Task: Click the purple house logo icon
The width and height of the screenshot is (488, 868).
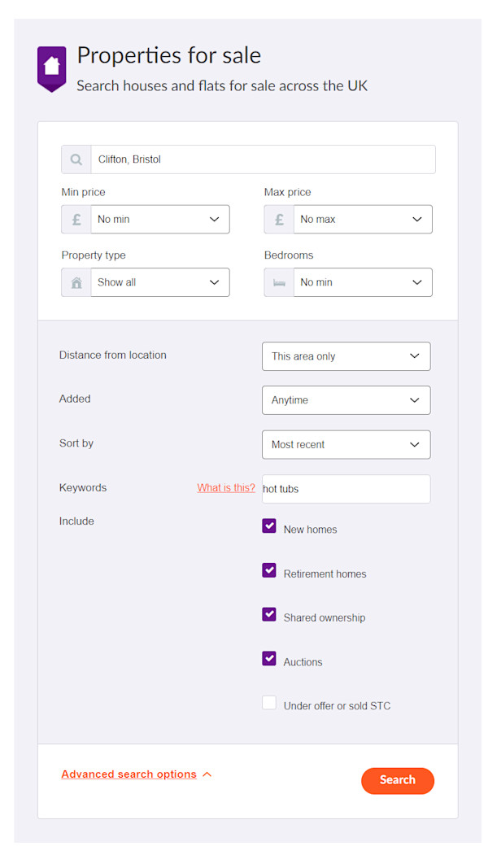Action: 51,69
